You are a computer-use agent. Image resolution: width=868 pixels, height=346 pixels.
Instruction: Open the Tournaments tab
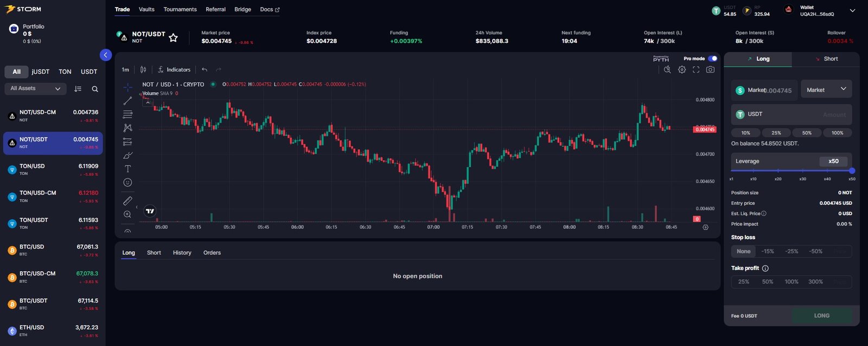point(180,9)
